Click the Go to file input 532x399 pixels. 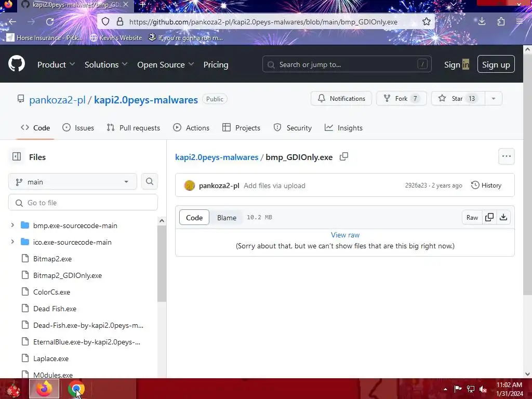(x=83, y=203)
